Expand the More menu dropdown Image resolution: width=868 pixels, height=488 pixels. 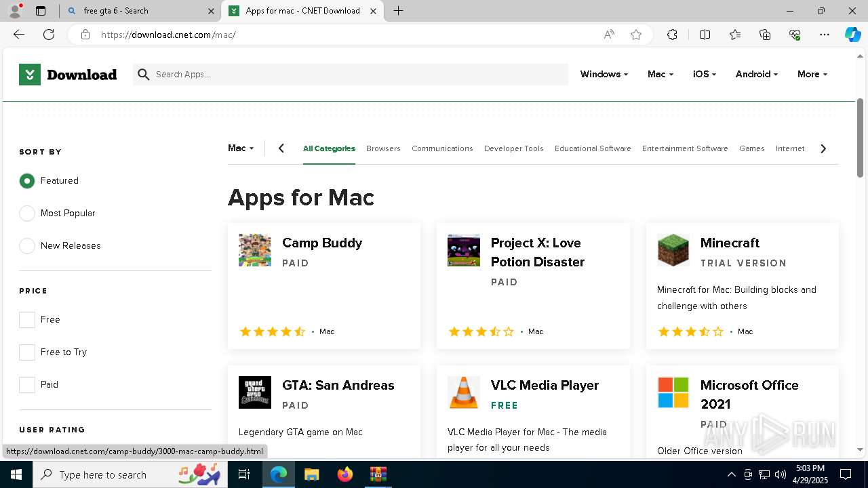pyautogui.click(x=812, y=74)
